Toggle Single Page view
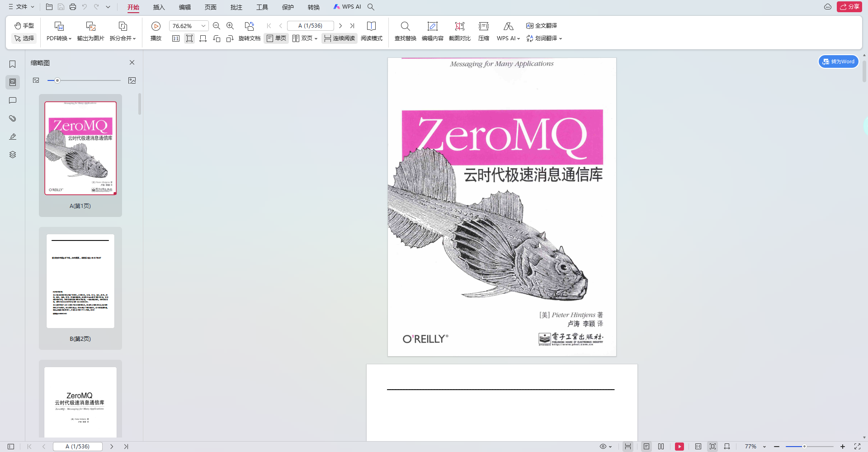The height and width of the screenshot is (452, 868). 276,38
